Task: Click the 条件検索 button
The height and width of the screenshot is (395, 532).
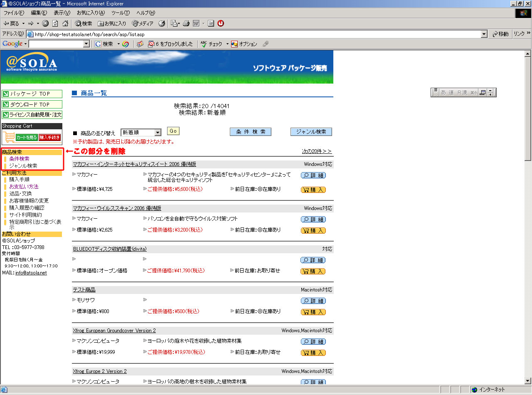Action: point(250,132)
